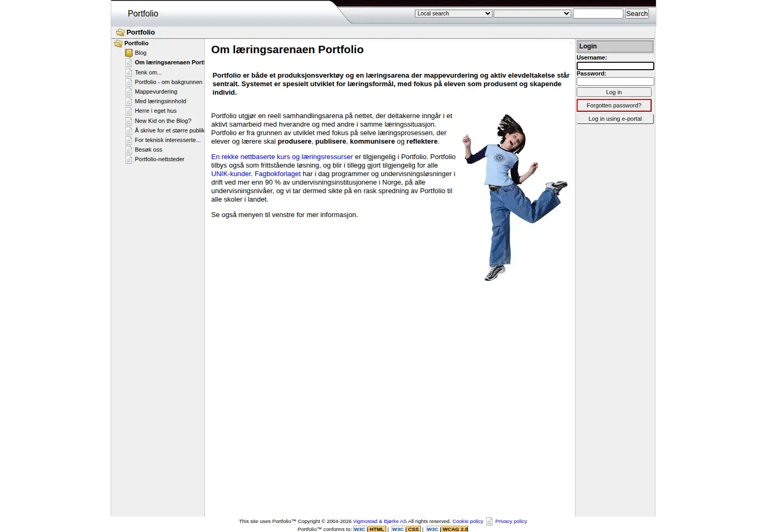The height and width of the screenshot is (532, 766).
Task: Open the Local search dropdown
Action: point(453,13)
